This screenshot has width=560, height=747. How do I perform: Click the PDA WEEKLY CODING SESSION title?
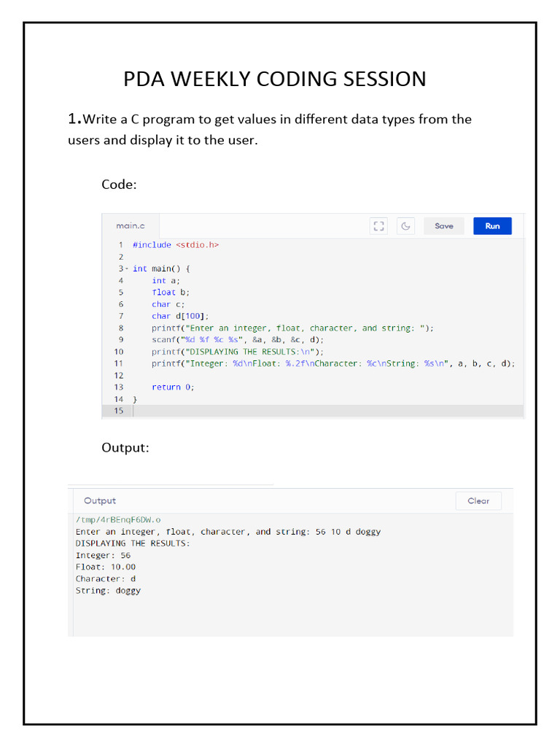point(275,79)
